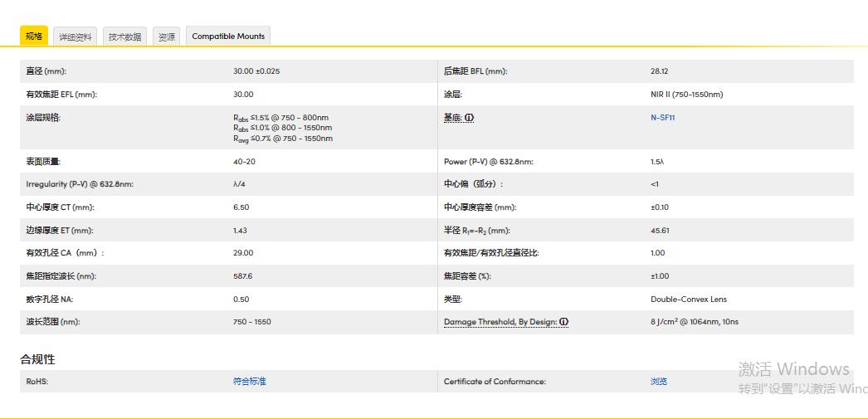Click the 750 - 1550 wavelength range value
This screenshot has width=868, height=419.
[x=251, y=322]
